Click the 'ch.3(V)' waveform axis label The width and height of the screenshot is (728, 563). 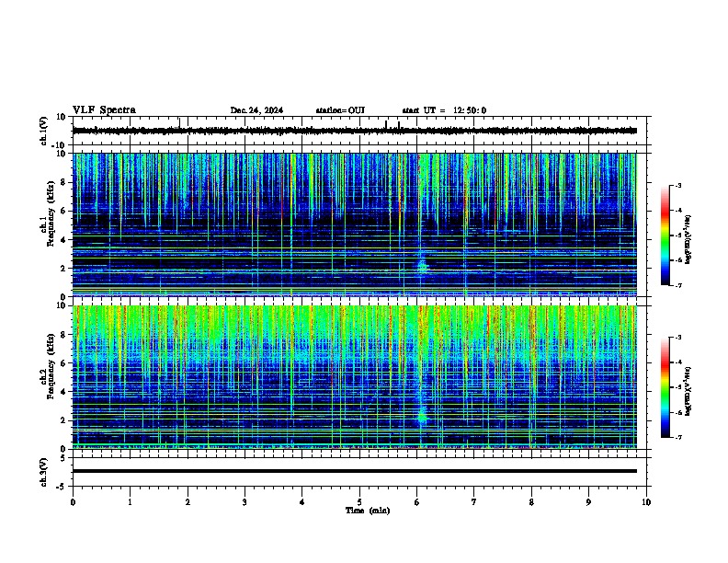[44, 472]
